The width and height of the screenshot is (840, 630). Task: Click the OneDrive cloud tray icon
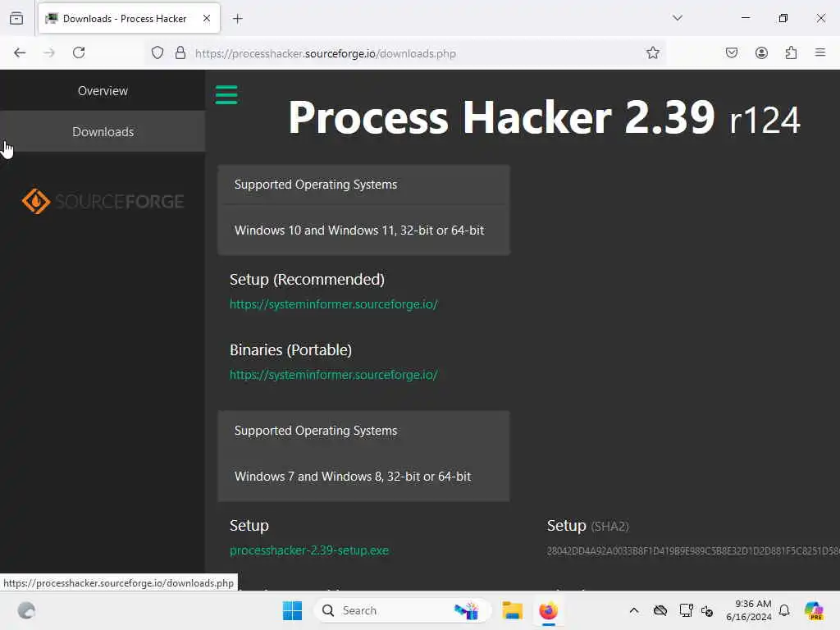point(660,610)
